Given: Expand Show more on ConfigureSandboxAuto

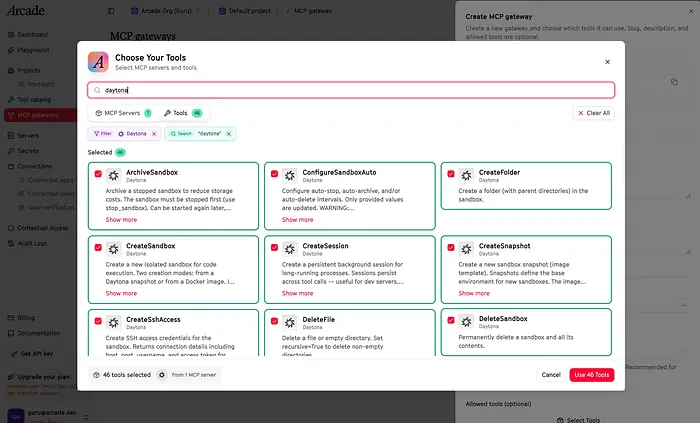Looking at the screenshot, I should coord(297,219).
